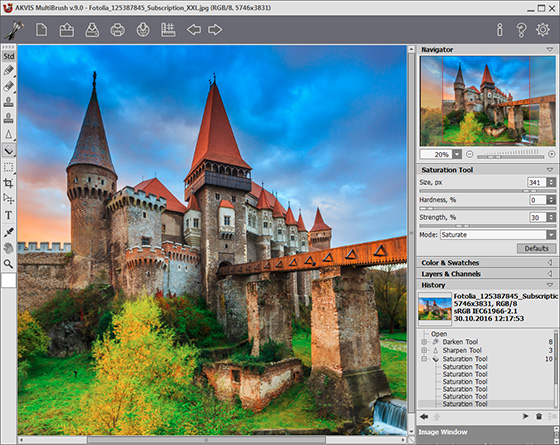Open program info icon
This screenshot has width=560, height=445.
(x=500, y=30)
